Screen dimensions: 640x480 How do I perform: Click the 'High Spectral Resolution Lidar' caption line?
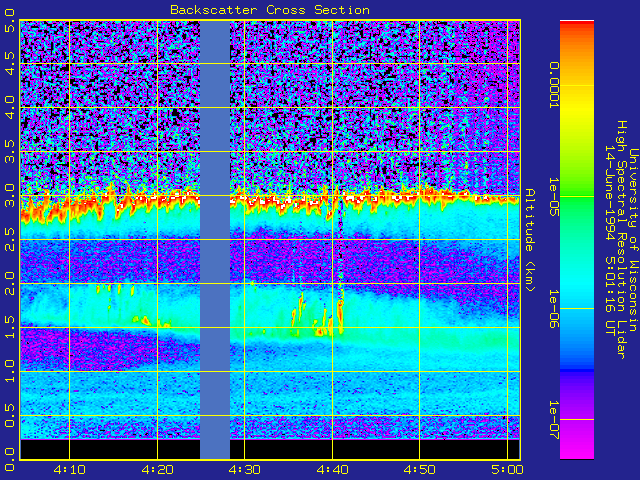pyautogui.click(x=621, y=240)
